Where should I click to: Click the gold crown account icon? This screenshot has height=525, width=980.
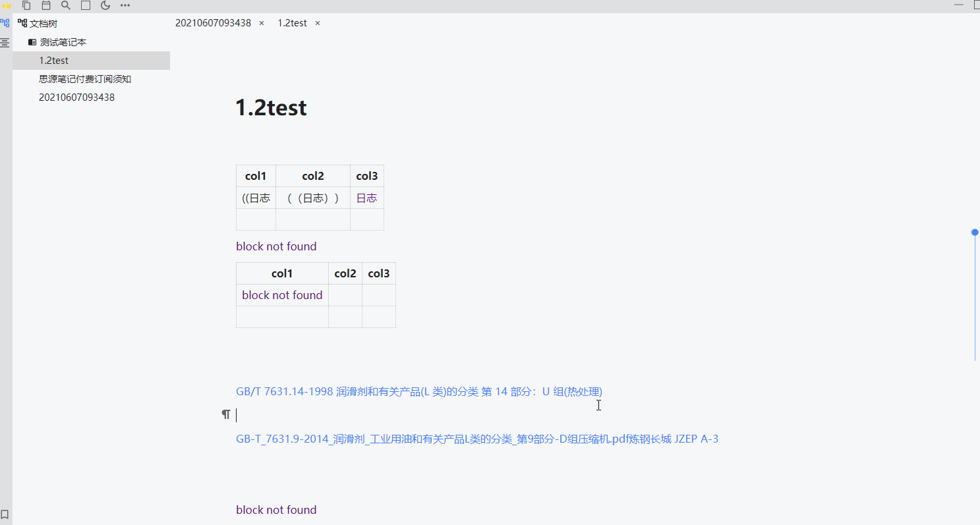pyautogui.click(x=7, y=5)
